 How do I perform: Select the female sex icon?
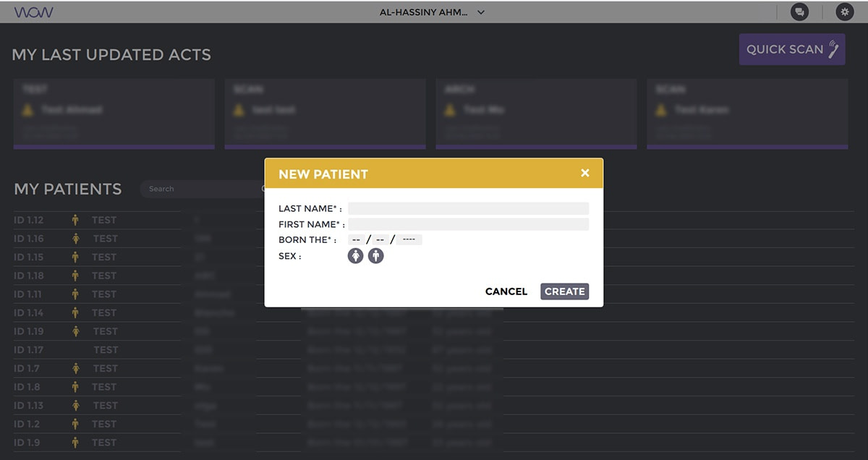[x=355, y=256]
